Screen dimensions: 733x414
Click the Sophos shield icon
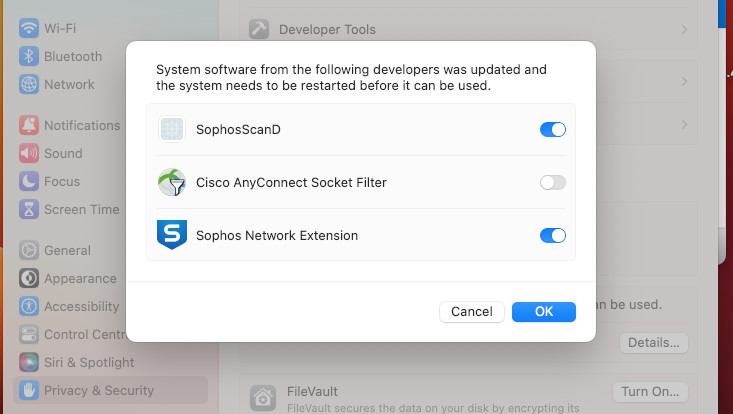coord(172,235)
